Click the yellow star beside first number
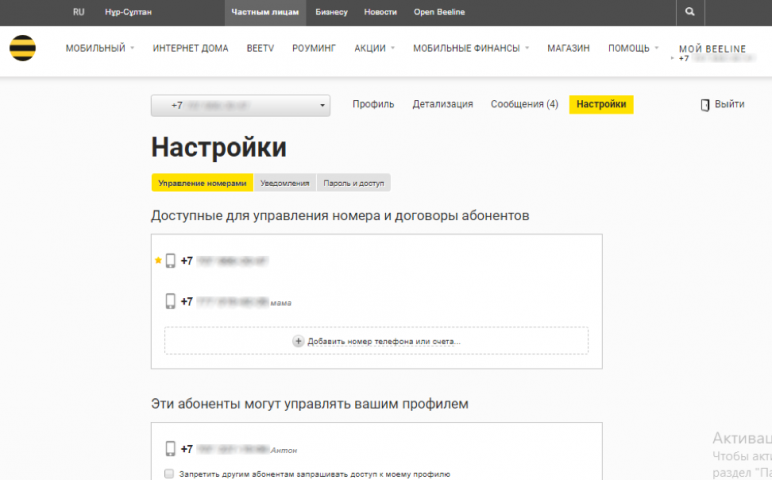The width and height of the screenshot is (772, 480). pos(157,260)
